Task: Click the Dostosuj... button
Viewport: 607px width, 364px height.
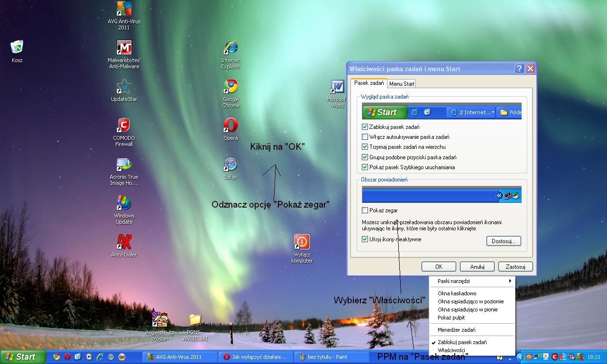Action: click(x=504, y=241)
